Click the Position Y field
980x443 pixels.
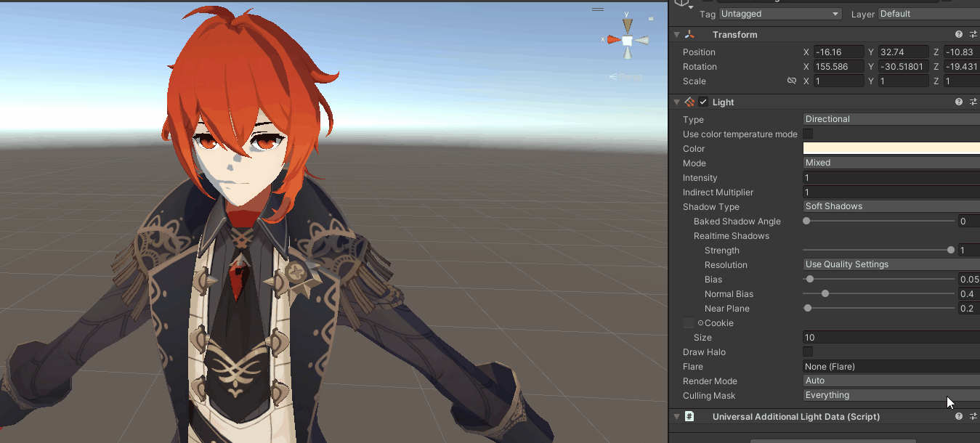click(903, 52)
